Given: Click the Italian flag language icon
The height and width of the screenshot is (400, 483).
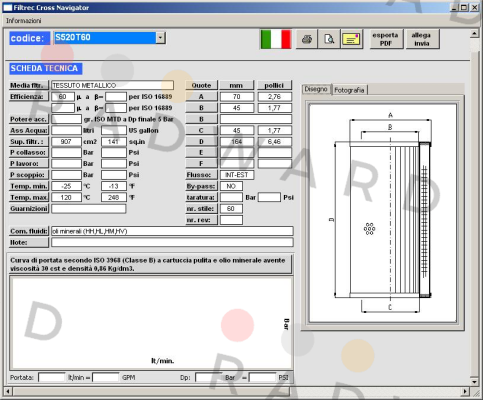Looking at the screenshot, I should (276, 39).
